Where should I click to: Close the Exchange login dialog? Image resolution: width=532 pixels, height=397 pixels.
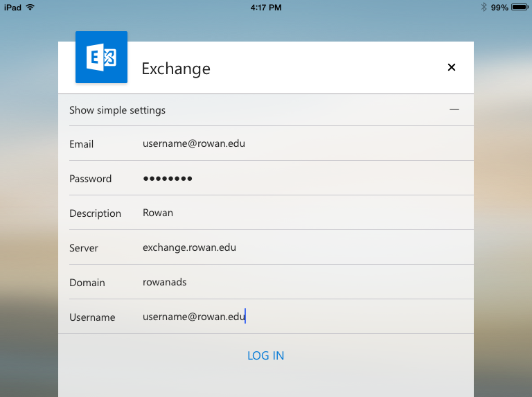click(452, 67)
